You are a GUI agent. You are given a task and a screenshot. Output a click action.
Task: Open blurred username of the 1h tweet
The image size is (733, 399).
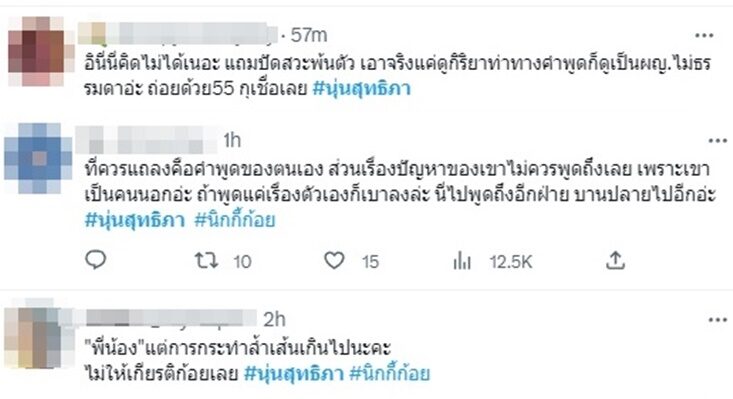147,140
